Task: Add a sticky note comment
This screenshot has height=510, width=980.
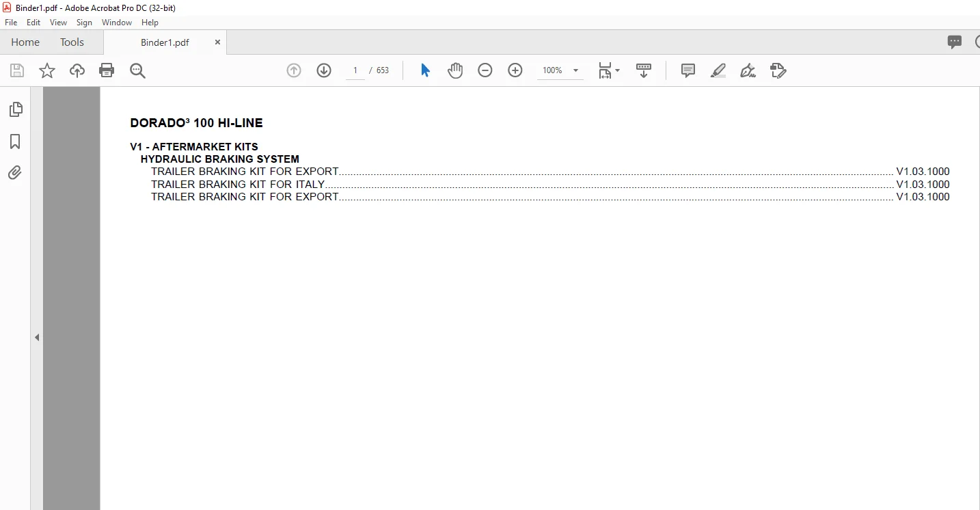Action: tap(688, 70)
